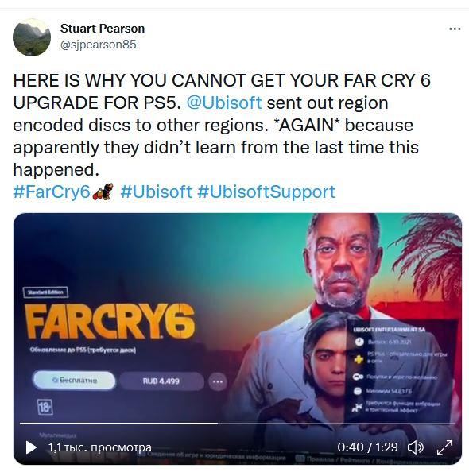Image resolution: width=469 pixels, height=476 pixels.
Task: Click the 0:40 / 1:29 time display
Action: [367, 447]
